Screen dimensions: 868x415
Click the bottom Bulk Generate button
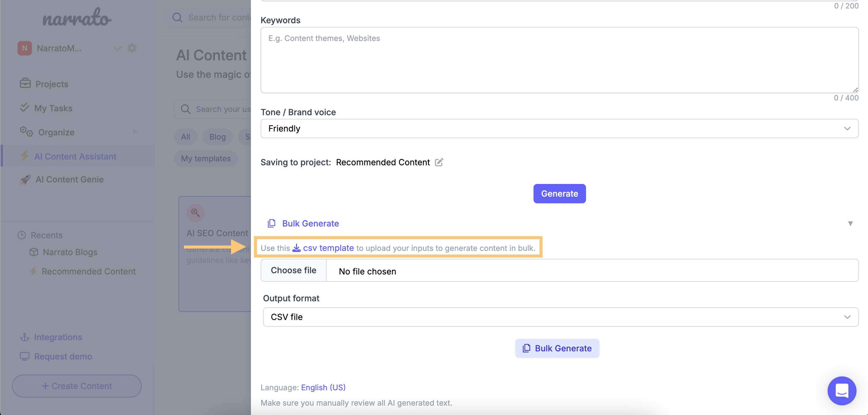[x=557, y=348]
